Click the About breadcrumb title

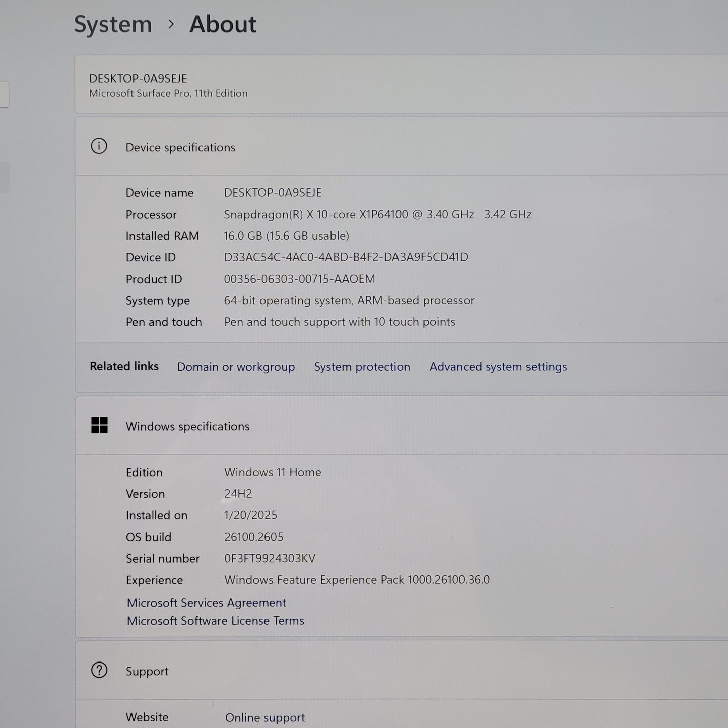pos(223,24)
